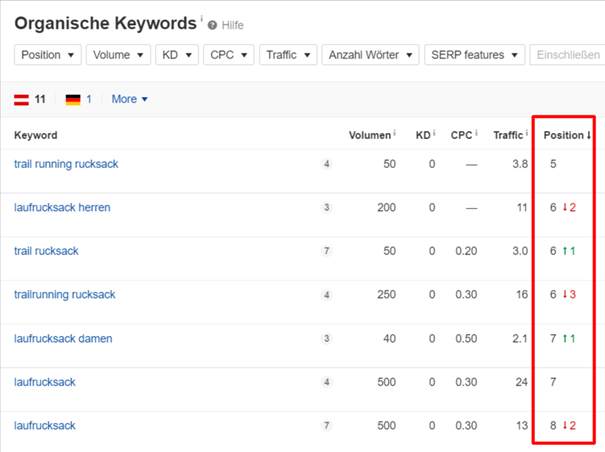This screenshot has height=452, width=605.
Task: Select Germany count 1 link
Action: point(89,99)
